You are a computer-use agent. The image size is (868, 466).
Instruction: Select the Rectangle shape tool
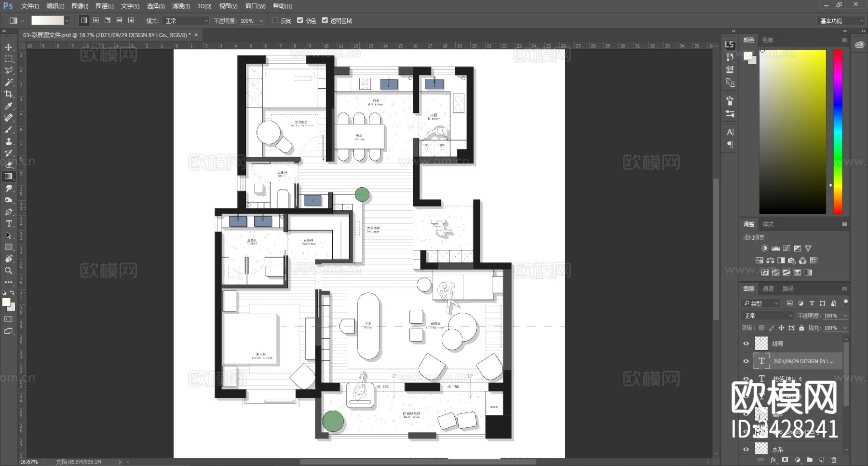[9, 247]
